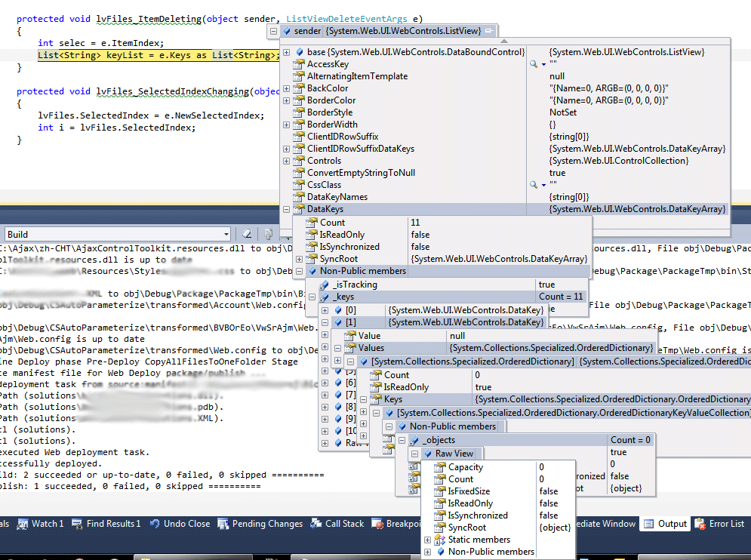751x560 pixels.
Task: Click the Value property icon
Action: 351,335
